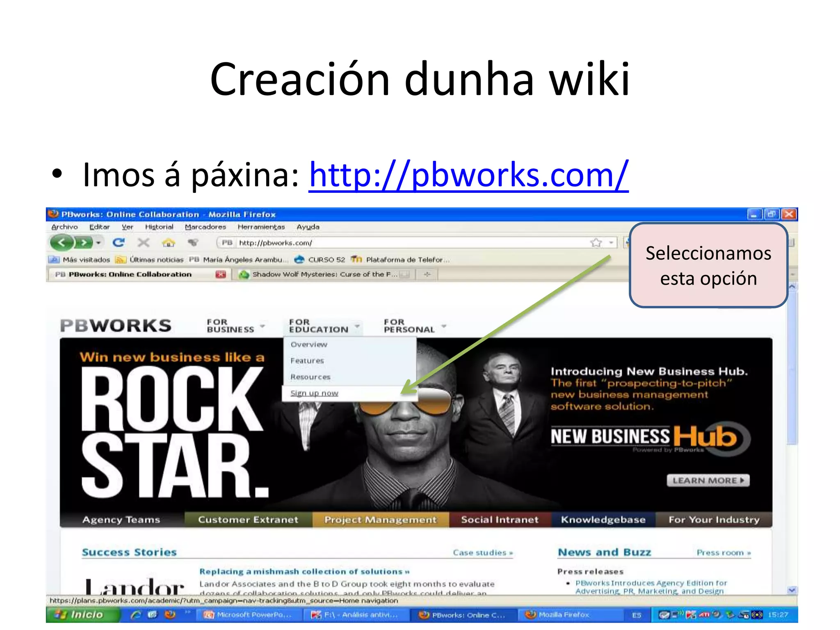The width and height of the screenshot is (840, 630).
Task: Click the Firefox back arrow button
Action: [x=61, y=243]
